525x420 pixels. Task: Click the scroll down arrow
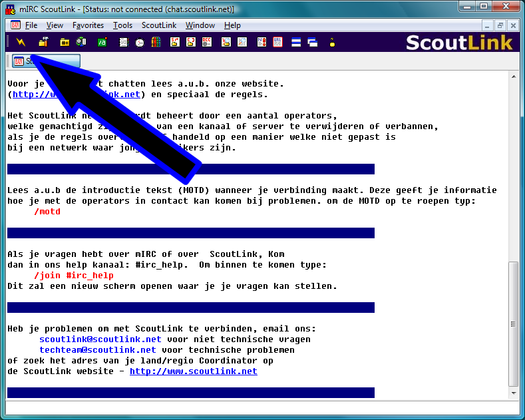pyautogui.click(x=514, y=393)
